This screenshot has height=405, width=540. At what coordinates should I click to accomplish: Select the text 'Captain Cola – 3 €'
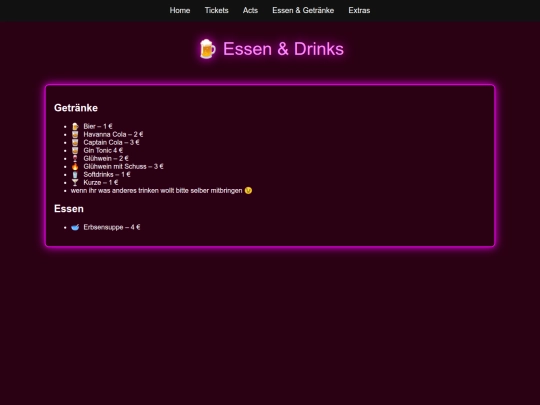pyautogui.click(x=112, y=143)
